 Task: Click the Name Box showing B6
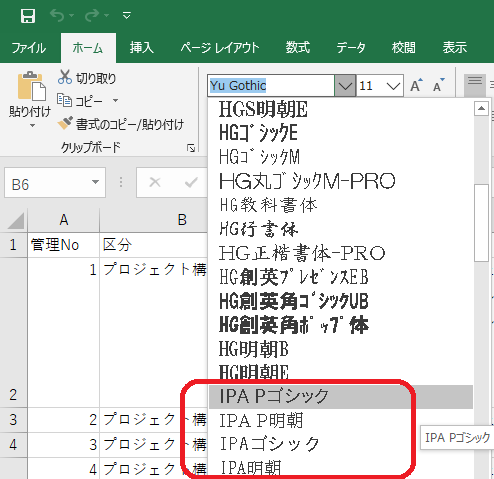pyautogui.click(x=46, y=183)
